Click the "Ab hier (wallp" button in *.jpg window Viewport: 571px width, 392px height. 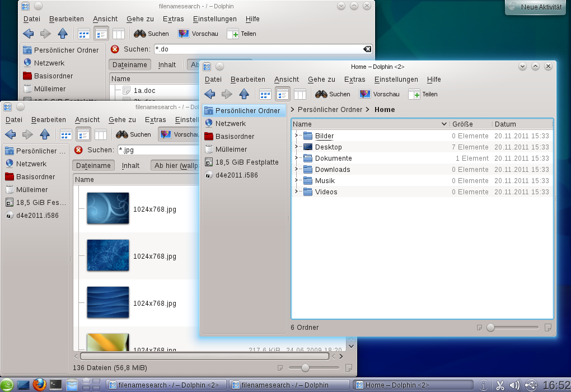(x=176, y=165)
